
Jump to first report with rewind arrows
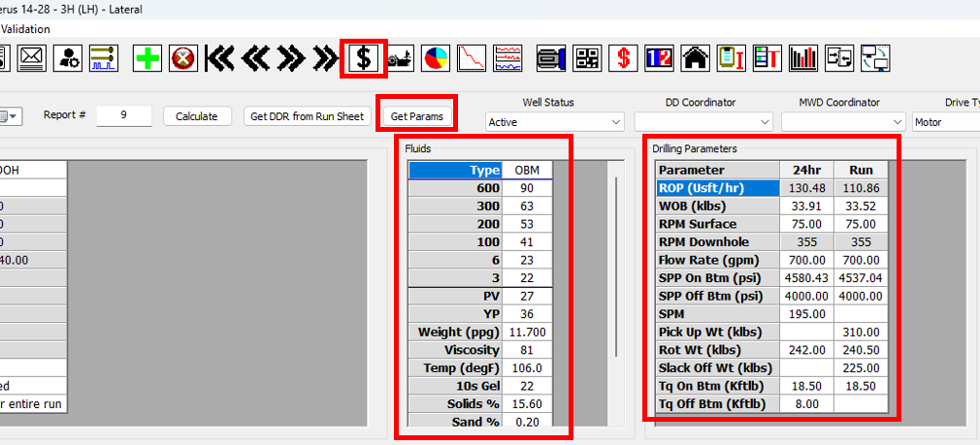(220, 58)
